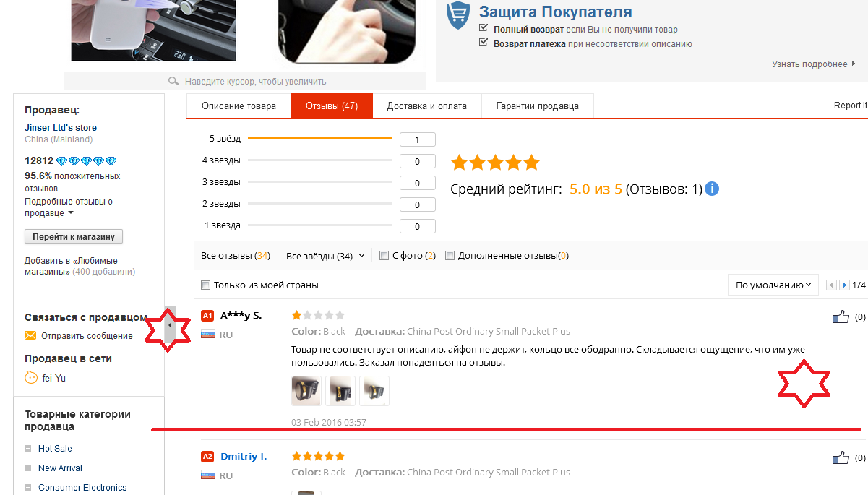Screen dimensions: 868x495
Task: Switch to the 'Описание товара' tab
Action: click(239, 106)
